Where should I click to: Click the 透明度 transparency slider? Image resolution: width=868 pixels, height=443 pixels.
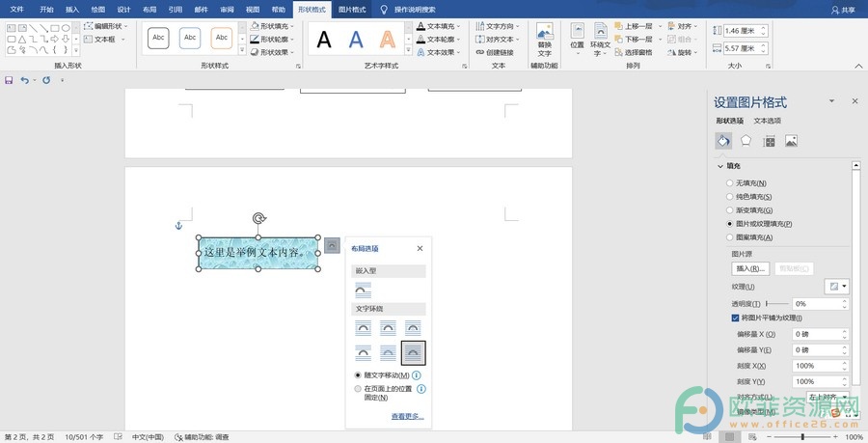tap(777, 303)
